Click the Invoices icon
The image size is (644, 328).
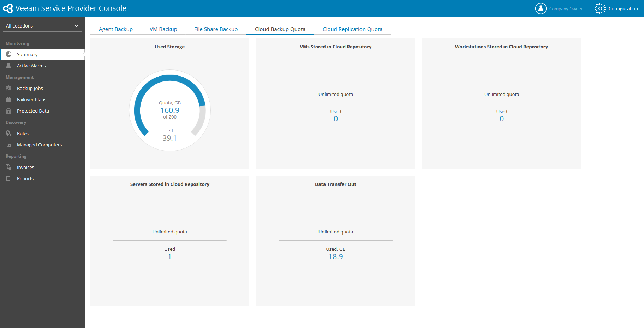[x=8, y=167]
